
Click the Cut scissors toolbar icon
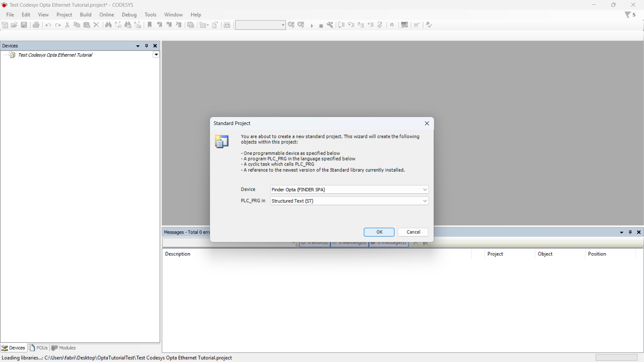tap(67, 25)
